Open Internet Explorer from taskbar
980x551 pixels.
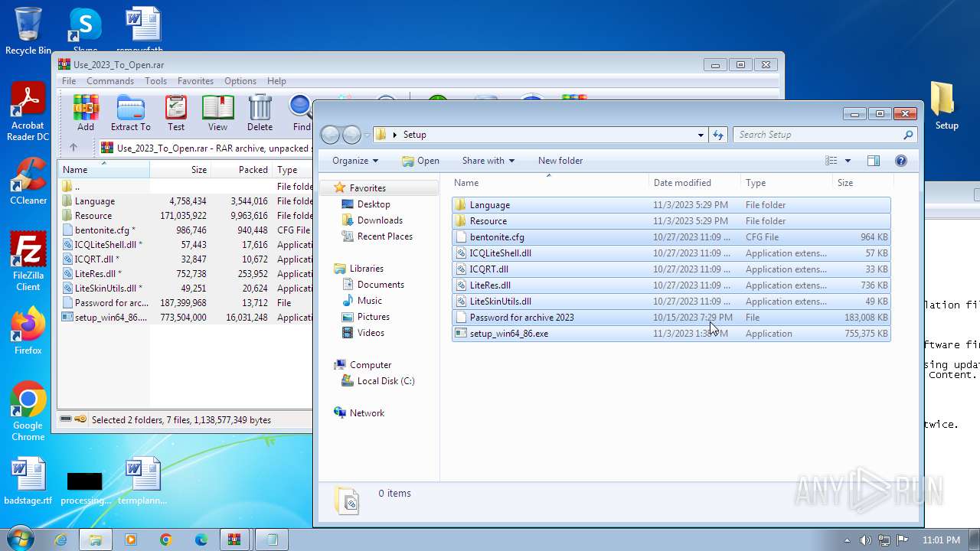pos(60,540)
